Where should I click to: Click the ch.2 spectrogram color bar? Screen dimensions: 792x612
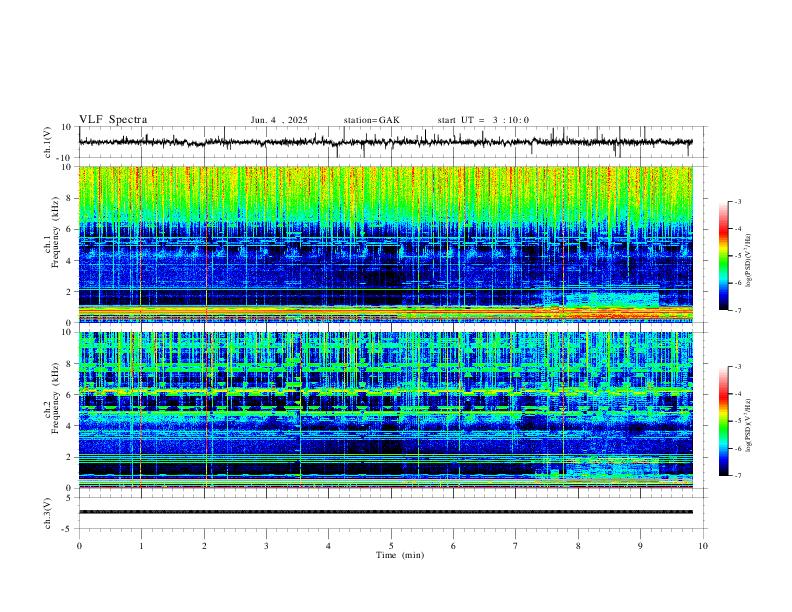click(x=723, y=421)
